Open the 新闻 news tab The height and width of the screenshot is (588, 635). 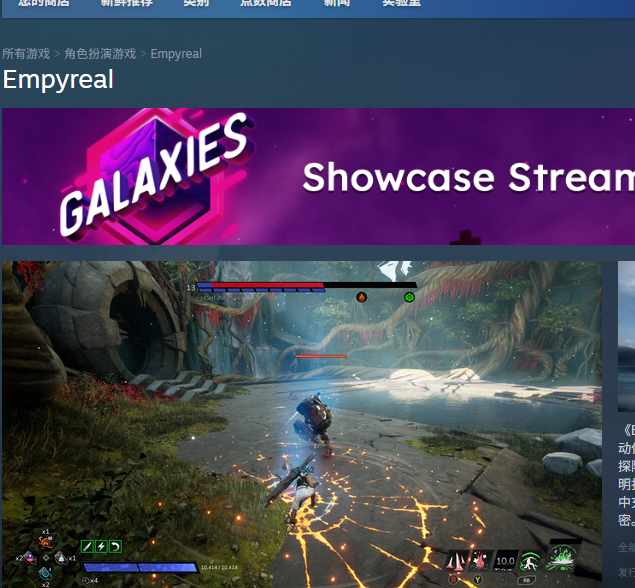(337, 4)
